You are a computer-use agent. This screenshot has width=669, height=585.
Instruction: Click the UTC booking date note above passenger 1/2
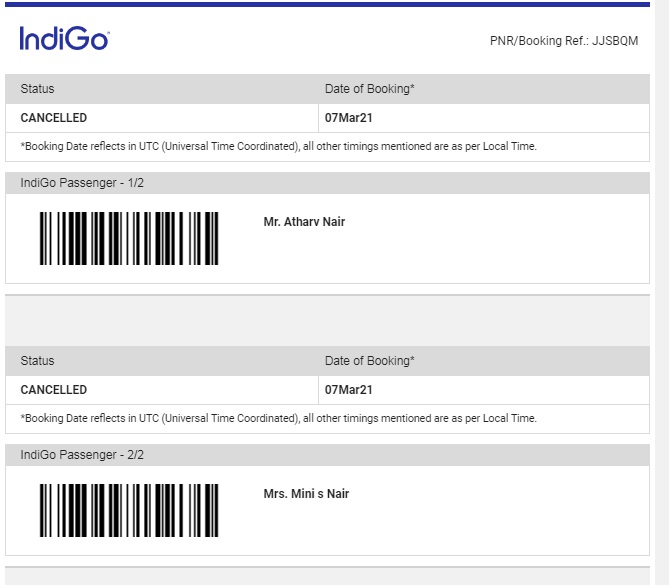click(279, 146)
